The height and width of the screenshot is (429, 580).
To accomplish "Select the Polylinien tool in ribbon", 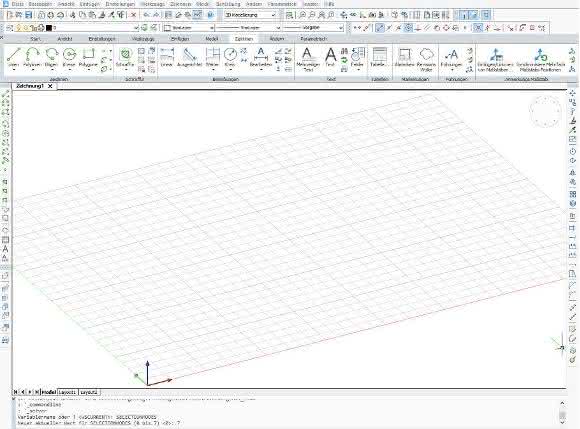I will tap(33, 57).
